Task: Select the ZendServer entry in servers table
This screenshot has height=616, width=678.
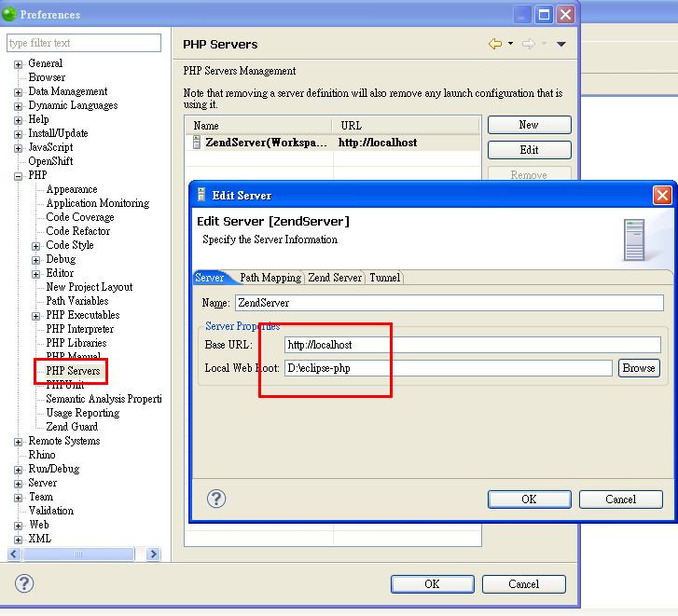Action: point(266,143)
